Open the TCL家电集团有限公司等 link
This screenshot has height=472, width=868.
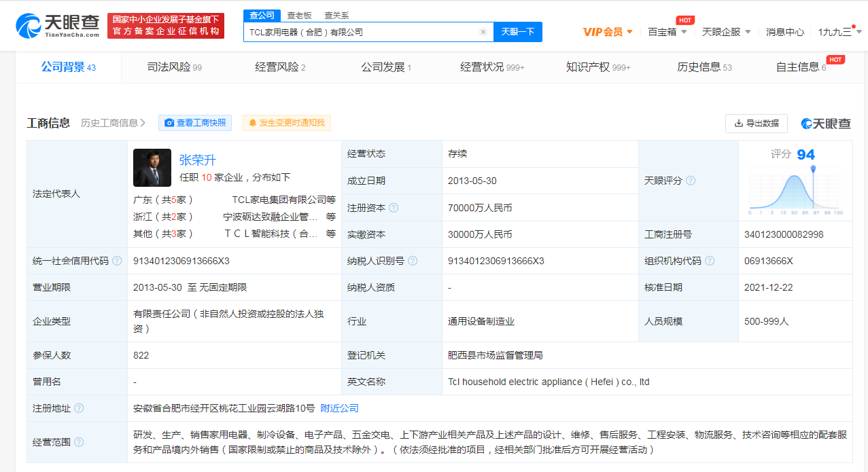pos(284,200)
